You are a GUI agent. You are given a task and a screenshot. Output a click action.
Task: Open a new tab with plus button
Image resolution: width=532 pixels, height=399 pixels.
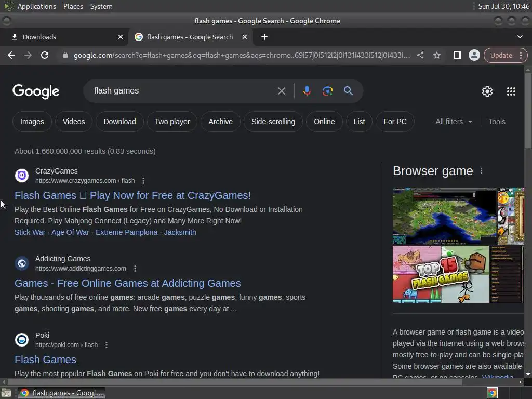(264, 37)
